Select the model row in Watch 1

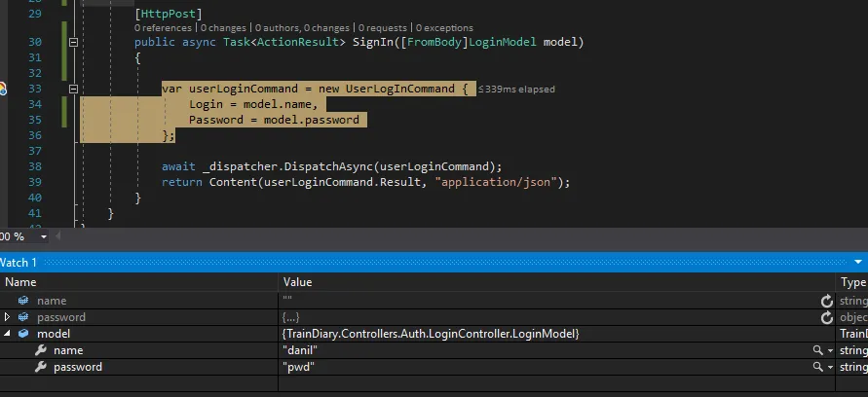[x=434, y=334]
